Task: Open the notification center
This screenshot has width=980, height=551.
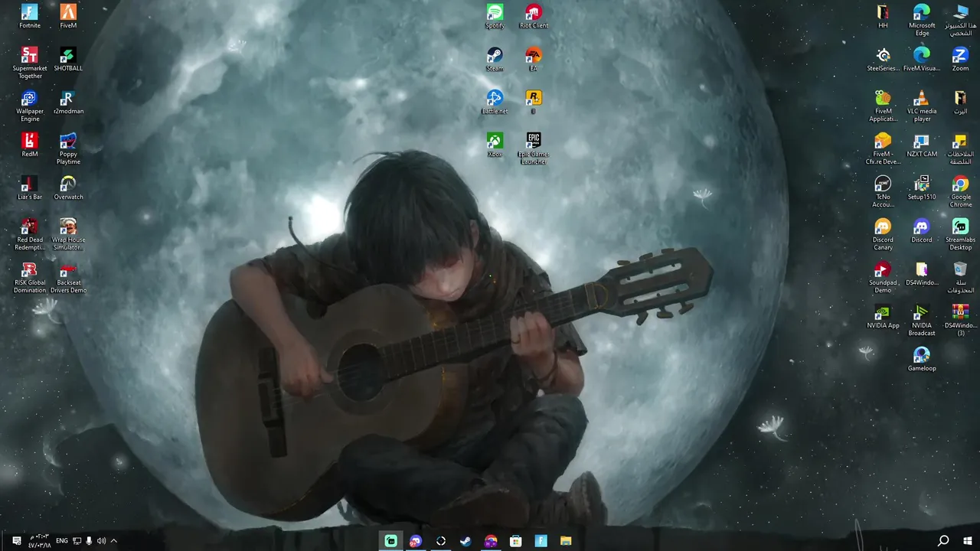Action: [17, 541]
